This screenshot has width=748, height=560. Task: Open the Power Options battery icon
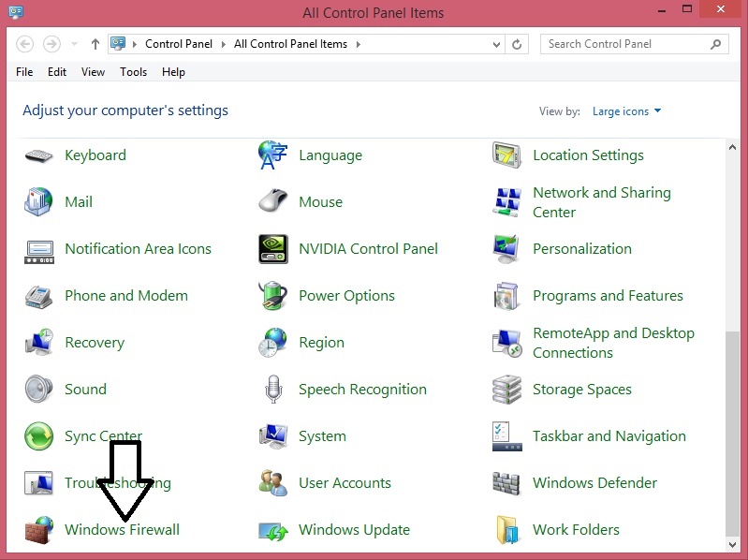pos(272,295)
